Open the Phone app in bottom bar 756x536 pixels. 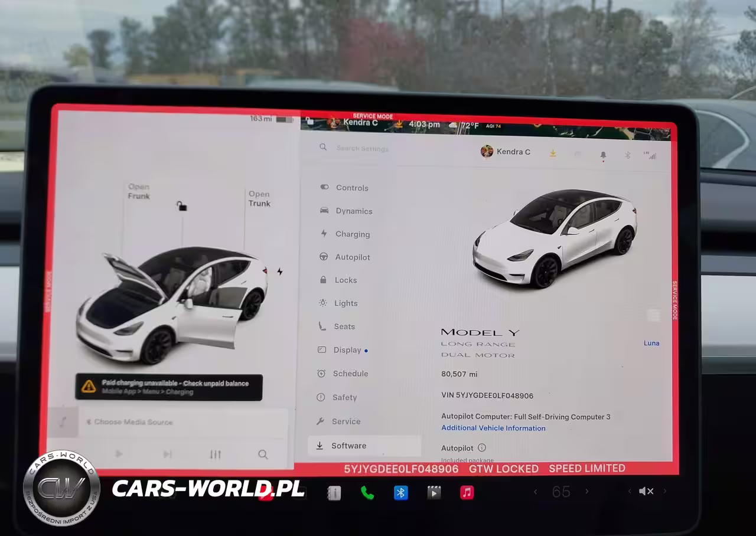tap(367, 493)
